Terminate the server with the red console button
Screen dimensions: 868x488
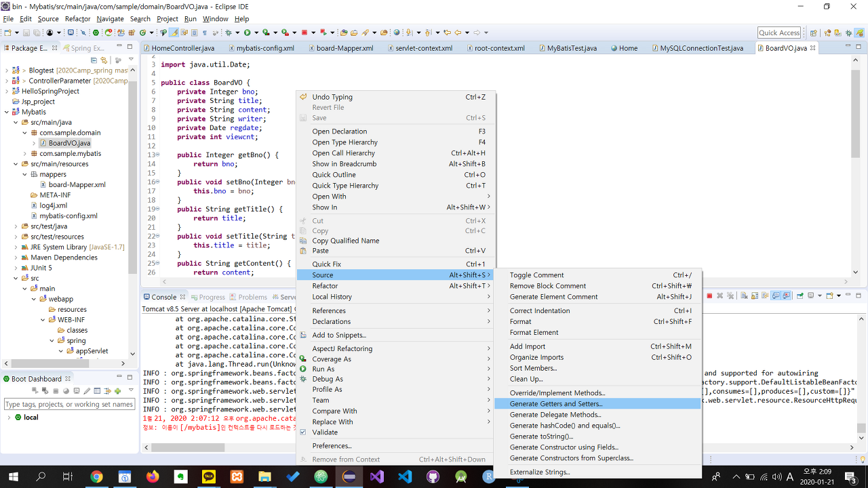pyautogui.click(x=709, y=296)
